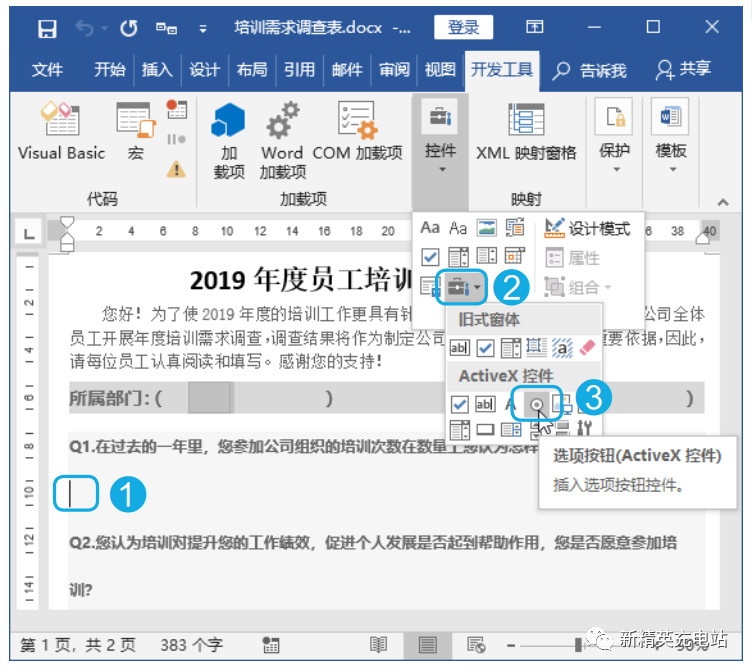Insert ActiveX command button control
This screenshot has height=672, width=752.
pos(485,429)
